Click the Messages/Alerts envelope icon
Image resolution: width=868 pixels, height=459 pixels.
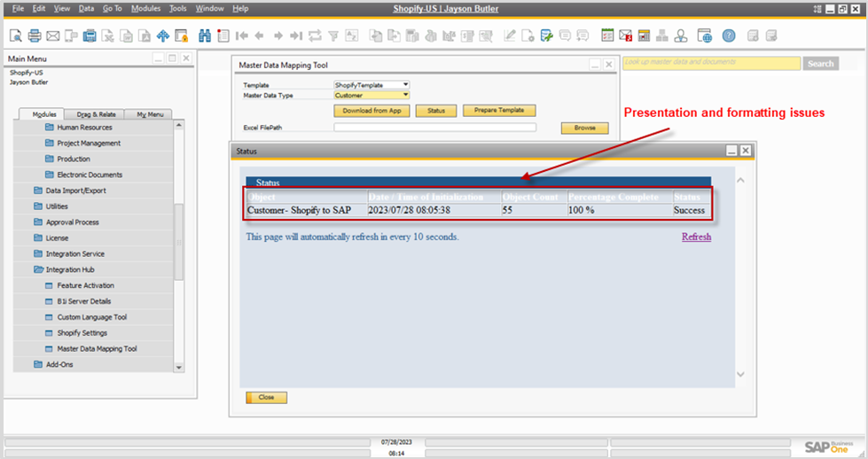click(625, 36)
